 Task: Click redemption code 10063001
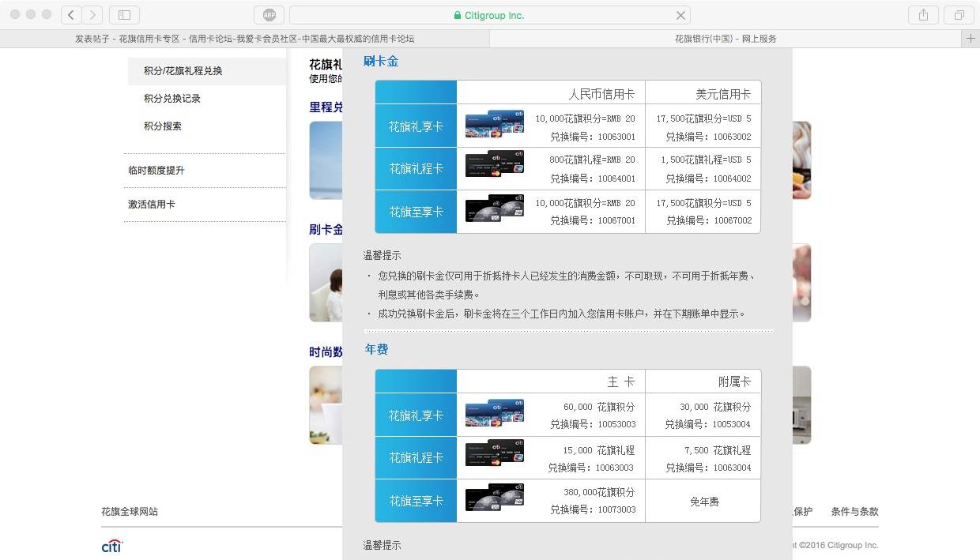tap(616, 137)
